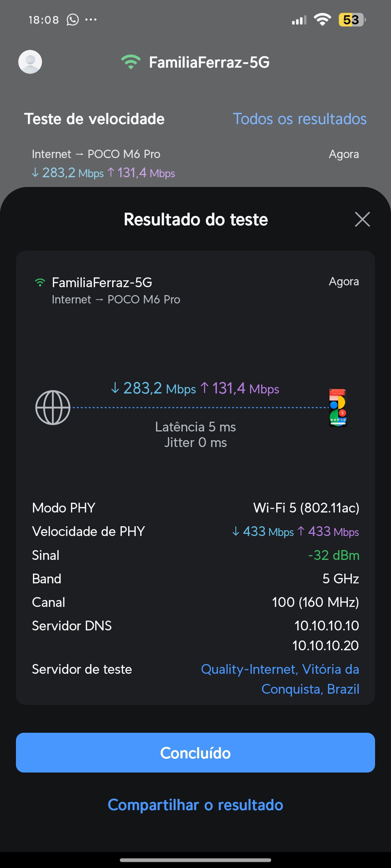
Task: Tap Compartilhar o resultado link
Action: coord(195,805)
